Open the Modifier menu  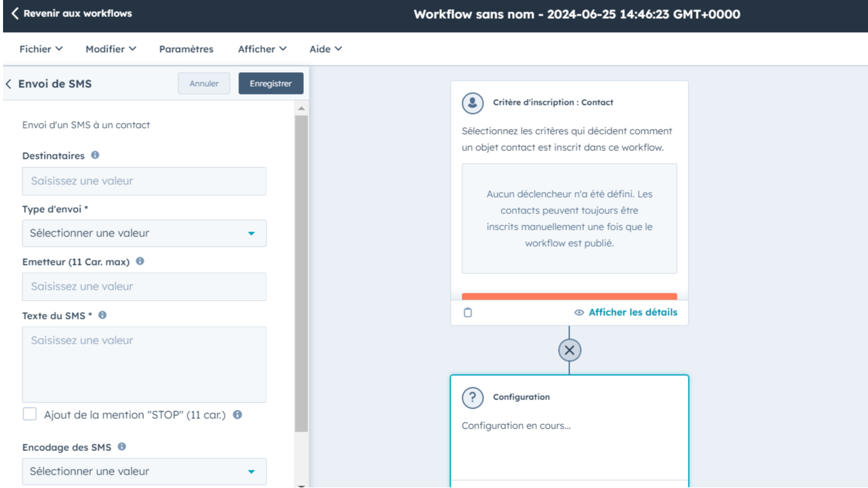[110, 49]
